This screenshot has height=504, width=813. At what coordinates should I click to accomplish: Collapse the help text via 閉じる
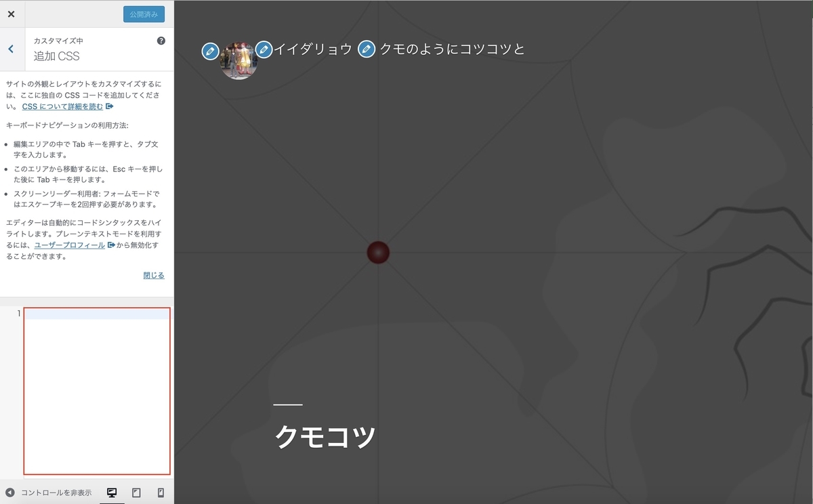154,274
